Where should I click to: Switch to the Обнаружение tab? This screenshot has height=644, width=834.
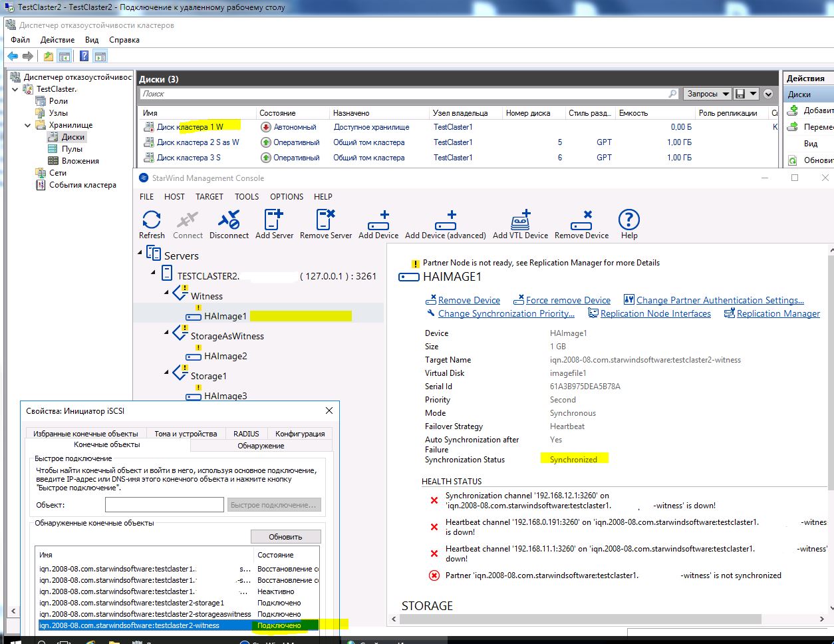click(261, 446)
